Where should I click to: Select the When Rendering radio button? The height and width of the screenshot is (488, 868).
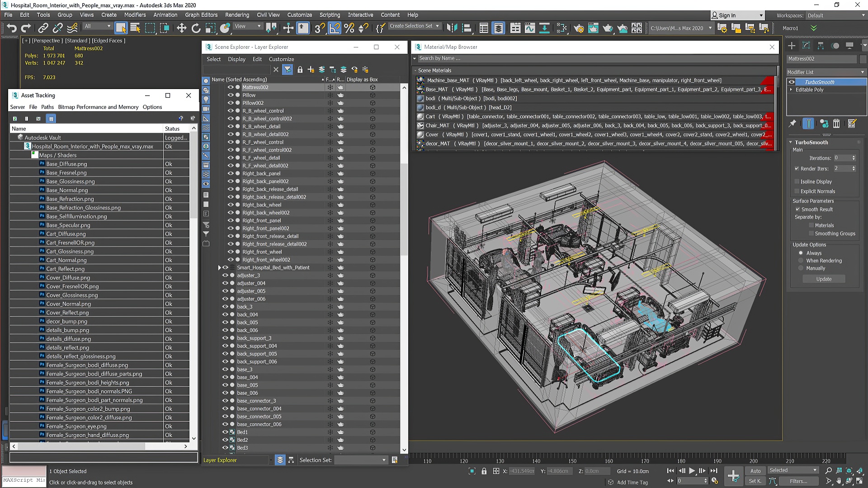click(x=801, y=261)
